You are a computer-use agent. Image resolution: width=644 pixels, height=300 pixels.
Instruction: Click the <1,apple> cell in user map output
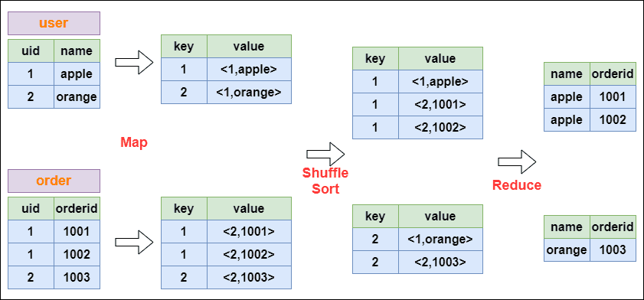pyautogui.click(x=249, y=70)
